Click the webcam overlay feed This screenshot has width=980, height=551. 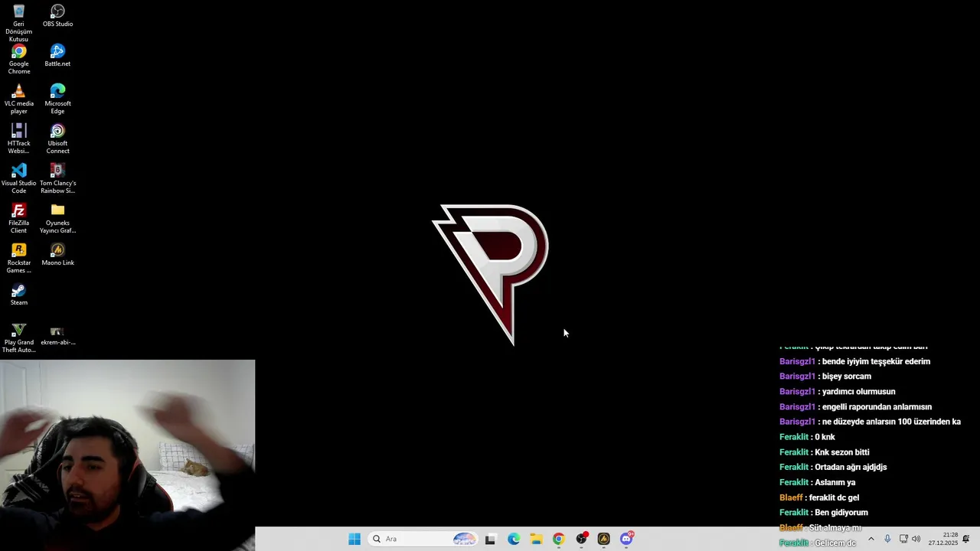click(x=127, y=455)
